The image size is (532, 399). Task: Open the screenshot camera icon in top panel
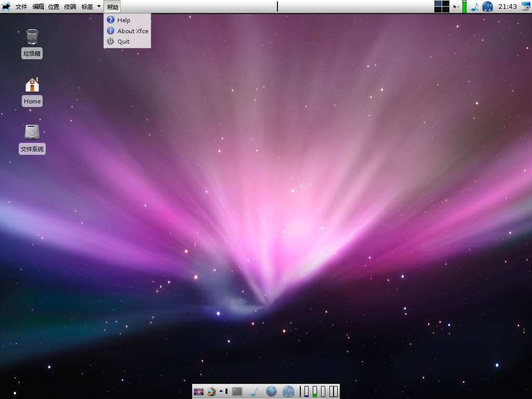(x=526, y=6)
